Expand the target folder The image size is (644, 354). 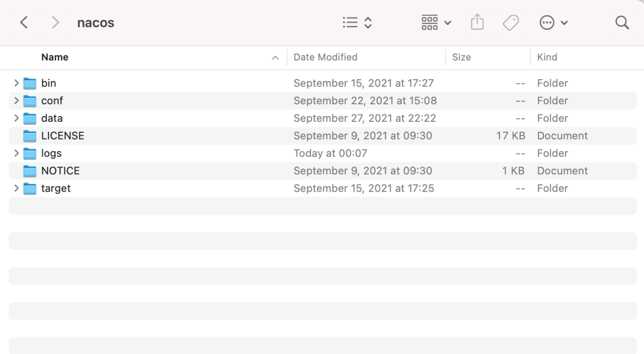16,188
